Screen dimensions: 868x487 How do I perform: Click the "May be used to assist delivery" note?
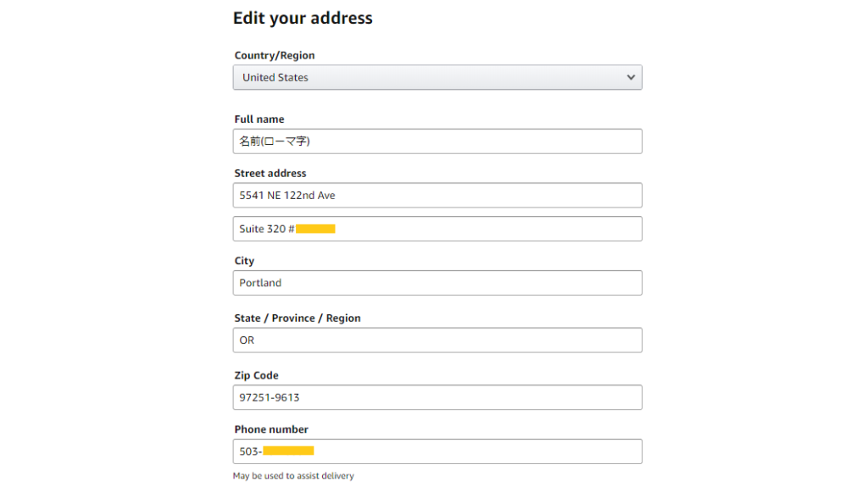[x=293, y=476]
